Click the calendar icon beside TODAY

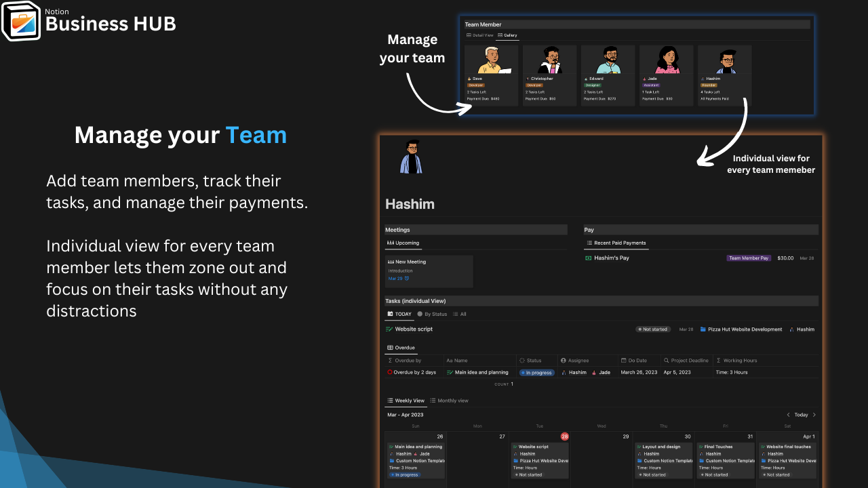[390, 314]
